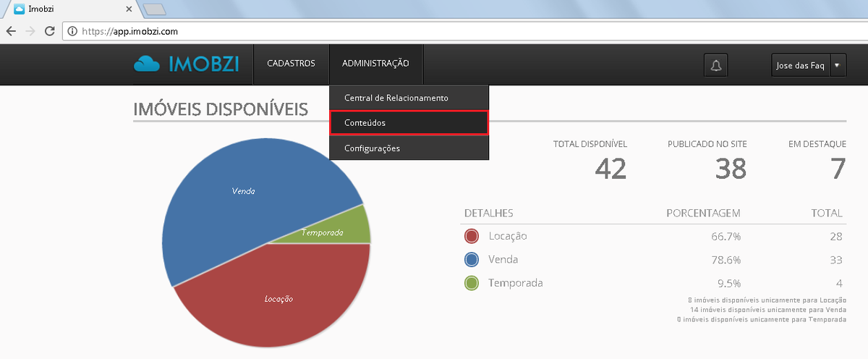The image size is (868, 359).
Task: Open the notifications bell
Action: (x=716, y=65)
